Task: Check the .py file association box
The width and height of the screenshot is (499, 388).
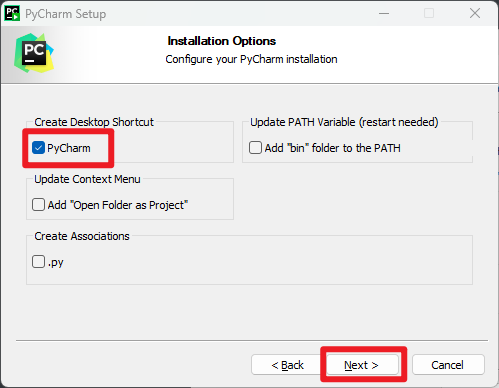Action: [x=38, y=262]
